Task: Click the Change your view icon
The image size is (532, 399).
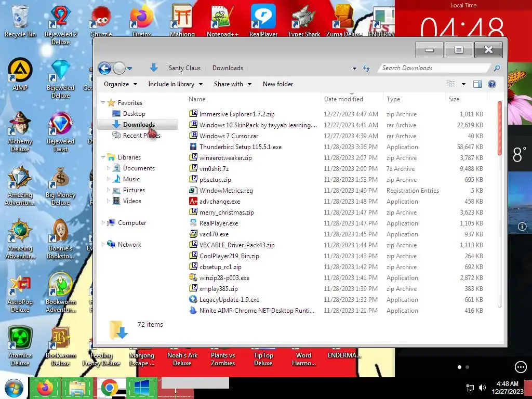Action: tap(450, 84)
